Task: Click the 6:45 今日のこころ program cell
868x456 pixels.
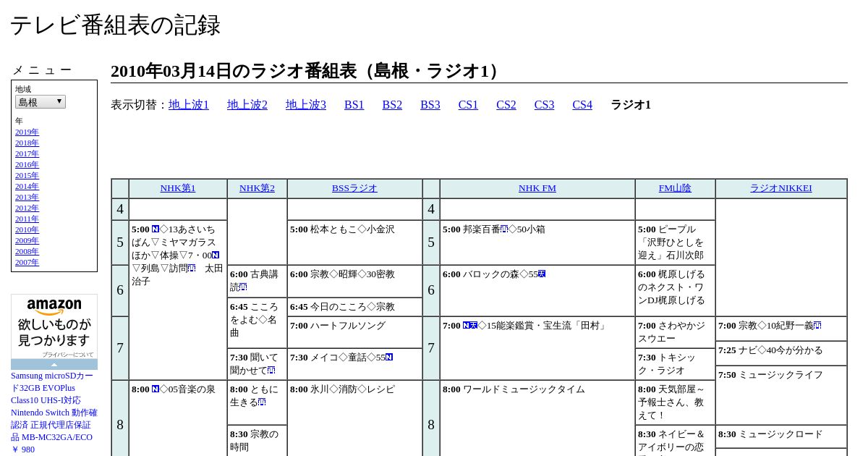Action: click(x=354, y=307)
